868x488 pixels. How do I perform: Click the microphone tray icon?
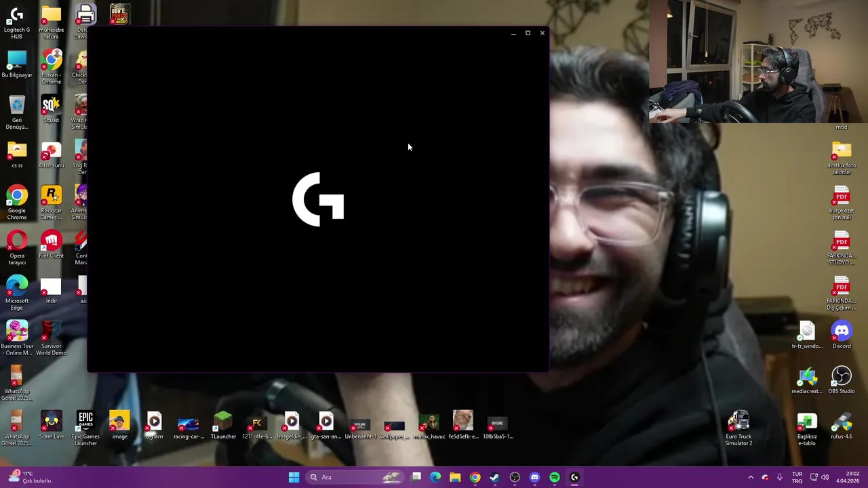coord(780,477)
